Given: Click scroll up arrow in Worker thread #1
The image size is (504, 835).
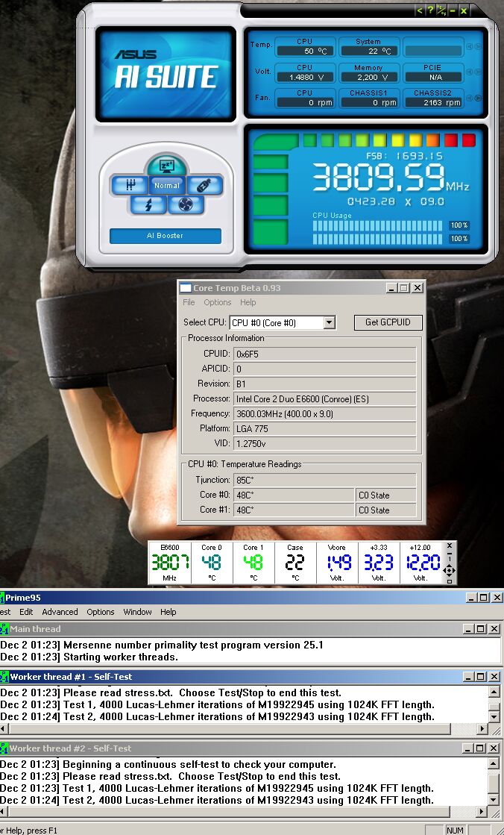Looking at the screenshot, I should pos(494,692).
